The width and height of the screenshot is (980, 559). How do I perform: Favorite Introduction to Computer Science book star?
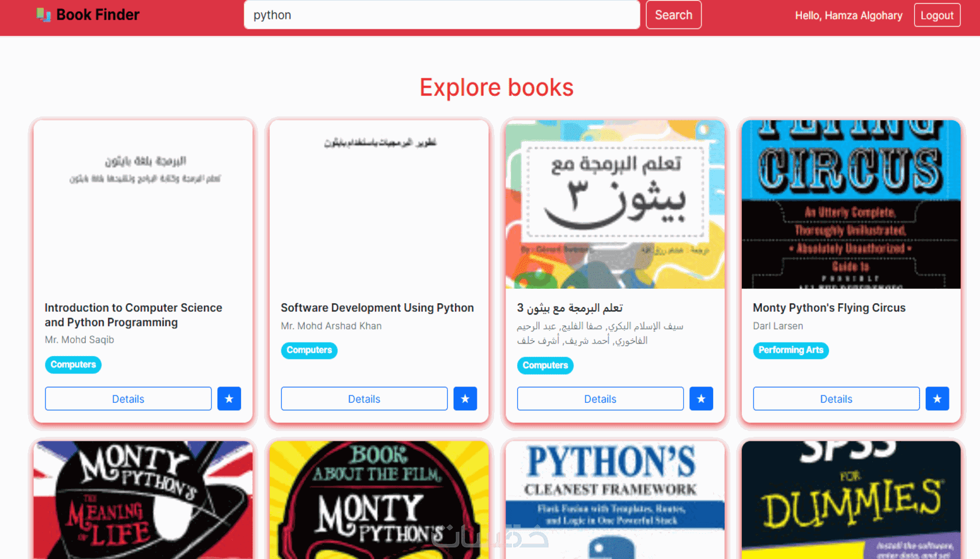point(229,399)
